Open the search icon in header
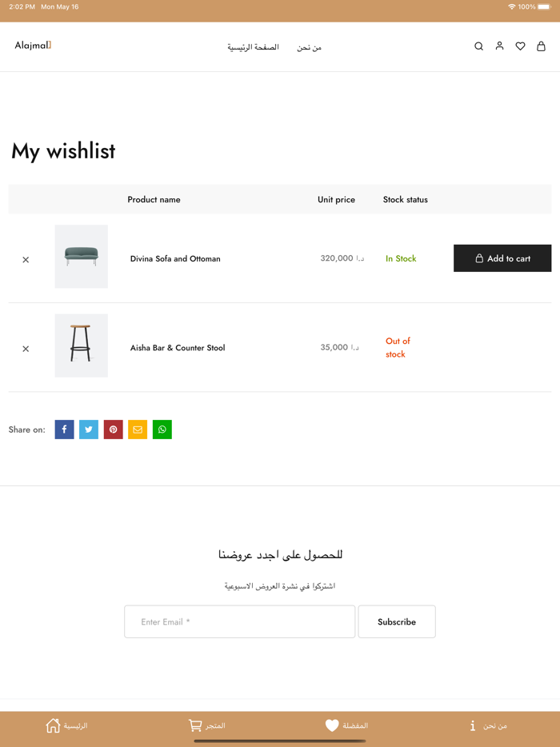This screenshot has height=747, width=560. (x=478, y=46)
